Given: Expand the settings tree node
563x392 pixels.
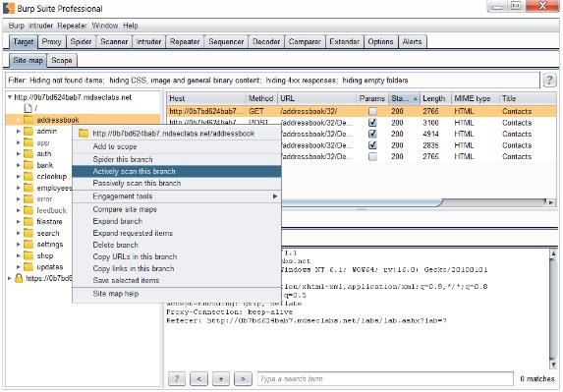Looking at the screenshot, I should (x=19, y=244).
